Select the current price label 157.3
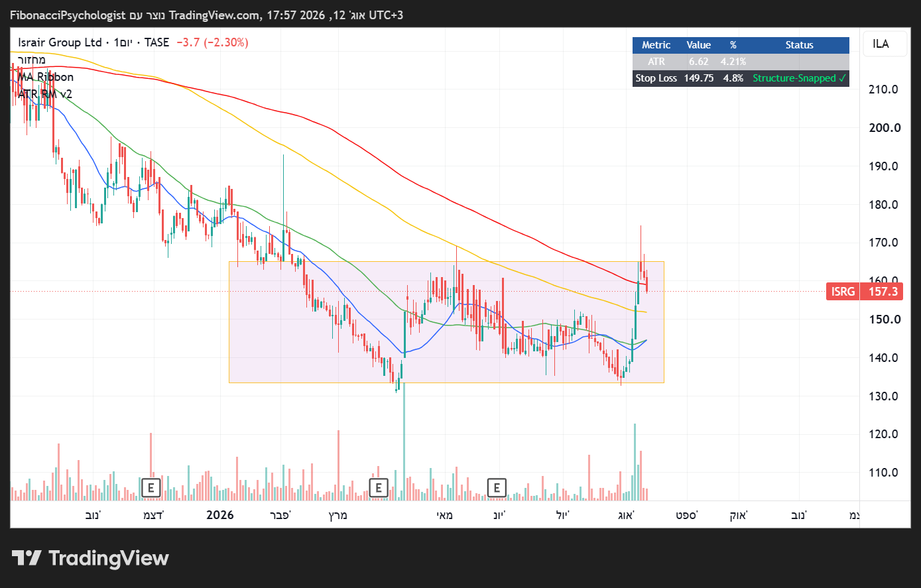This screenshot has height=588, width=921. [883, 292]
